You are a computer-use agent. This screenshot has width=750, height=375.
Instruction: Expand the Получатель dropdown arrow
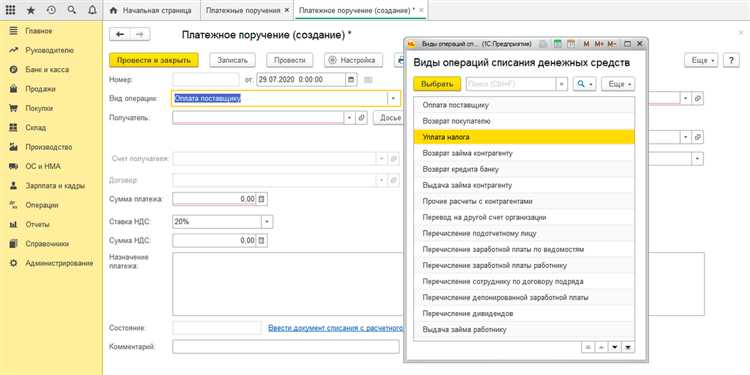coord(349,118)
